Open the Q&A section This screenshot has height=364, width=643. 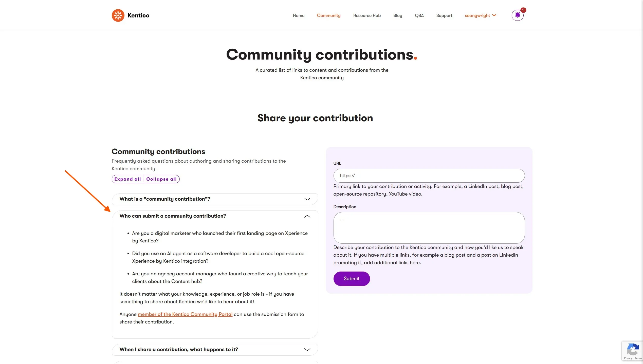tap(419, 15)
